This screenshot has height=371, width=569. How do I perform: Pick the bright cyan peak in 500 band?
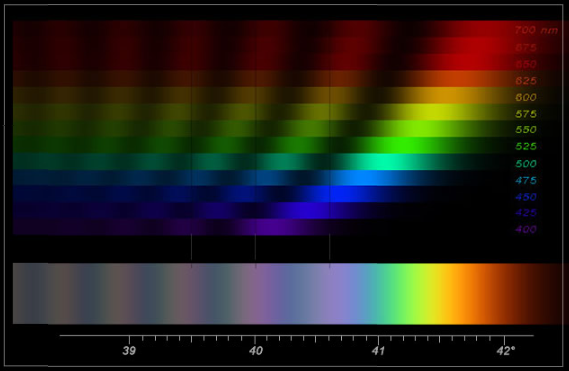(381, 162)
